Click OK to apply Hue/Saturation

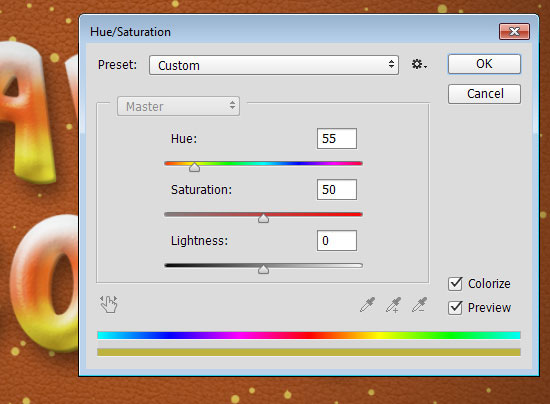pos(484,64)
